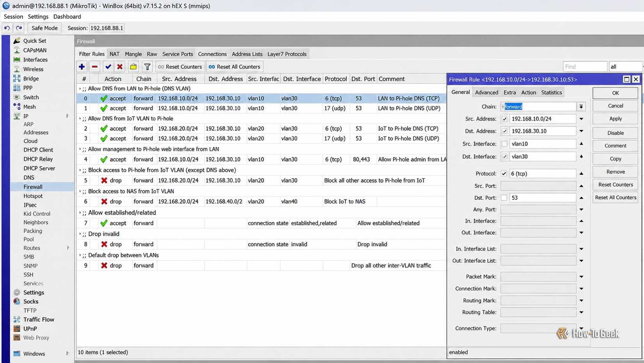Click the blue checkmark enable rule icon
The width and height of the screenshot is (644, 363).
coord(108,67)
